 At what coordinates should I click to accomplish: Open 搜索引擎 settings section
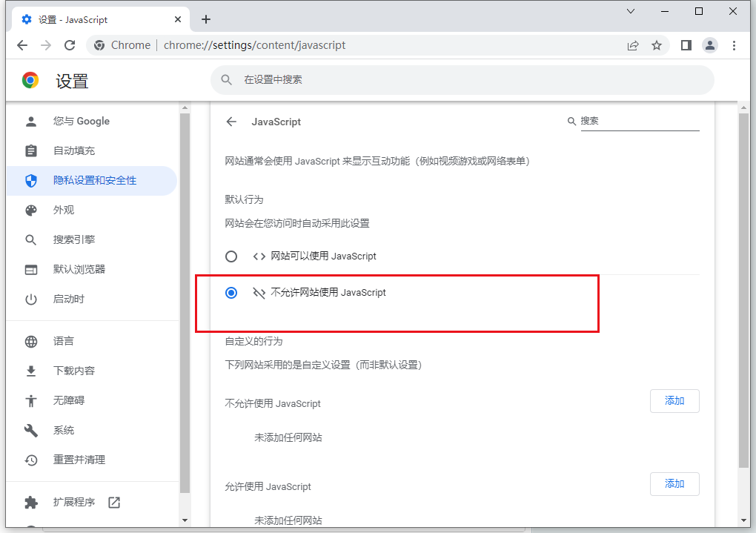(92, 239)
